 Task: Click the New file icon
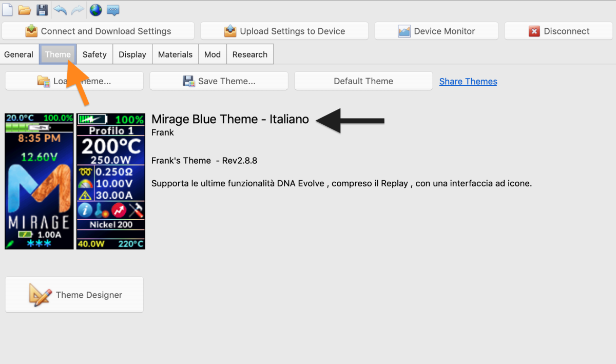point(8,10)
